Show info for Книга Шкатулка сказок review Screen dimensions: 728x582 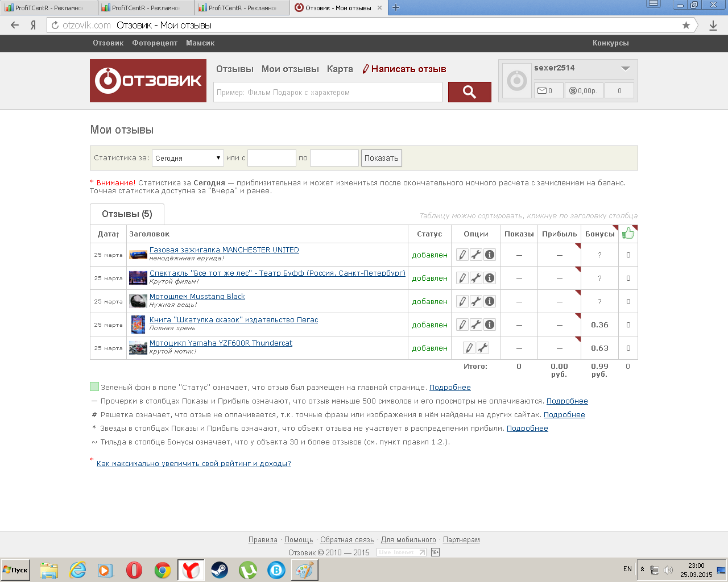pyautogui.click(x=490, y=325)
